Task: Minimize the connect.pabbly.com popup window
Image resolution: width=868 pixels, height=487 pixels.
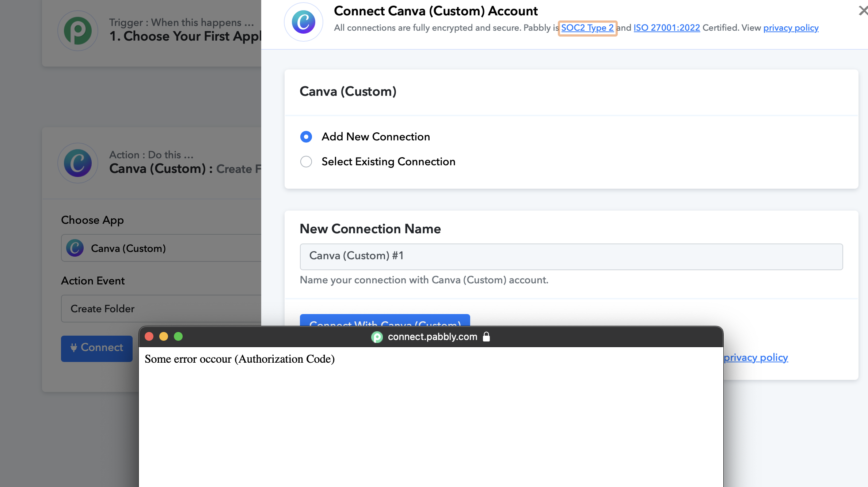Action: click(164, 336)
